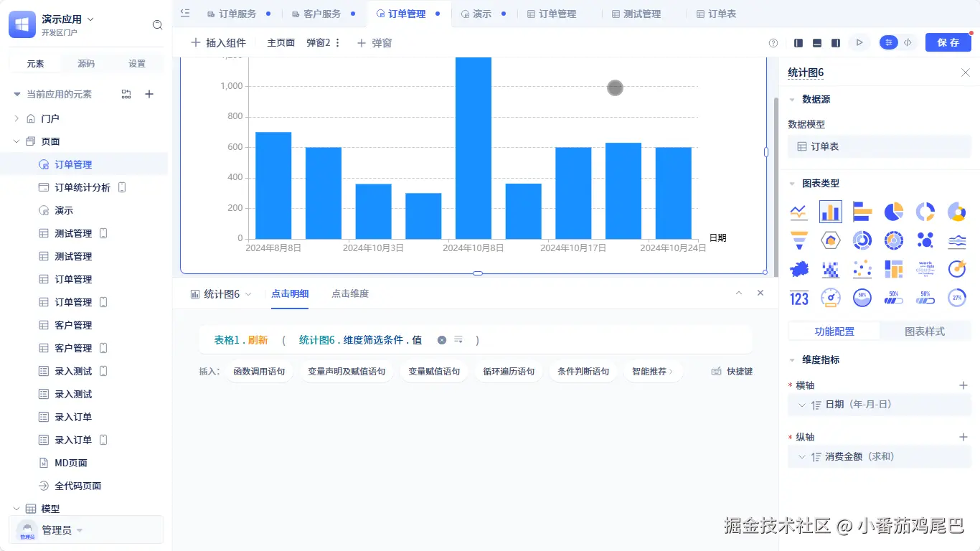Select the heatmap grid chart type icon
This screenshot has width=980, height=551.
[831, 269]
